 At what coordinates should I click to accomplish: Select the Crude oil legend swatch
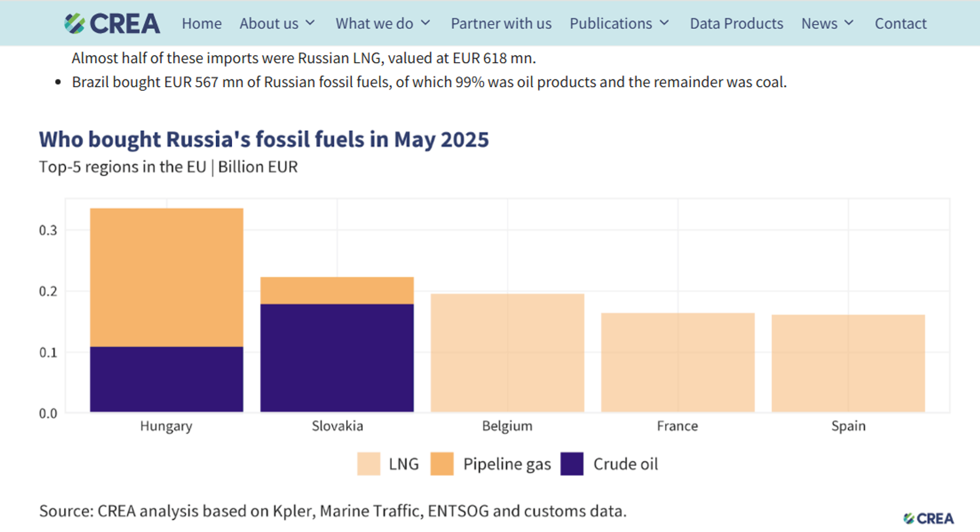(572, 464)
